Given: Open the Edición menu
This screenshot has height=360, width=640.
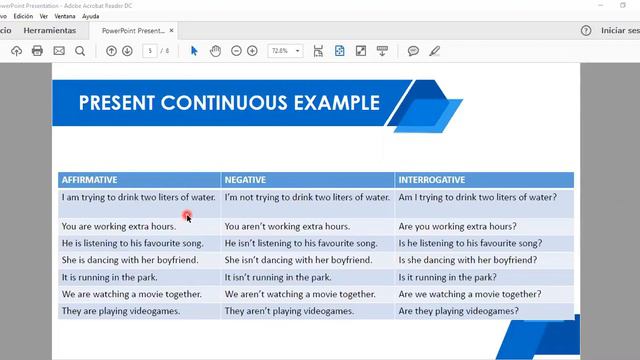Looking at the screenshot, I should pos(23,16).
